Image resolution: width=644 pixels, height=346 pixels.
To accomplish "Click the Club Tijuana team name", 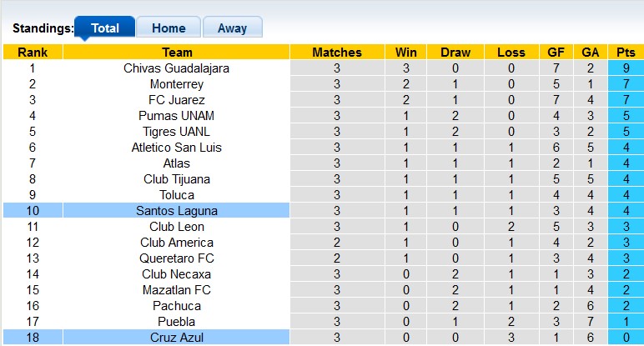I will [177, 179].
